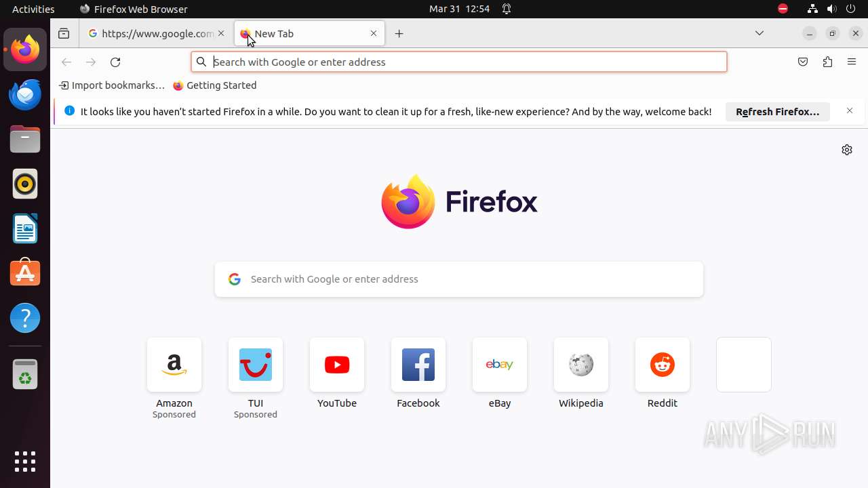Open a new tab with plus button

(x=399, y=33)
